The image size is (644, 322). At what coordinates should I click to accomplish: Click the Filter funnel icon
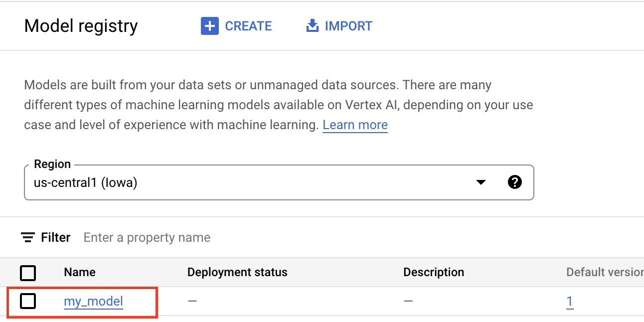[28, 237]
